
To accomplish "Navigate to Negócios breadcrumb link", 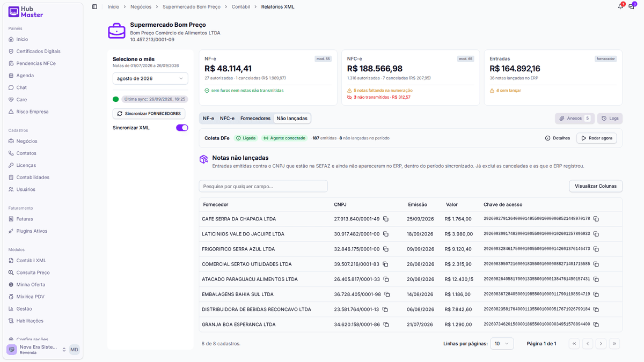I will pos(141,7).
